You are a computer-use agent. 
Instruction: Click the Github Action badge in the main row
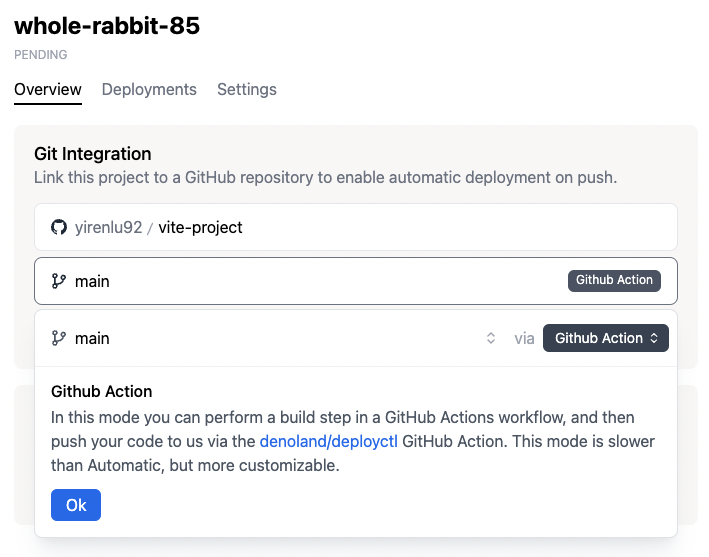tap(614, 280)
